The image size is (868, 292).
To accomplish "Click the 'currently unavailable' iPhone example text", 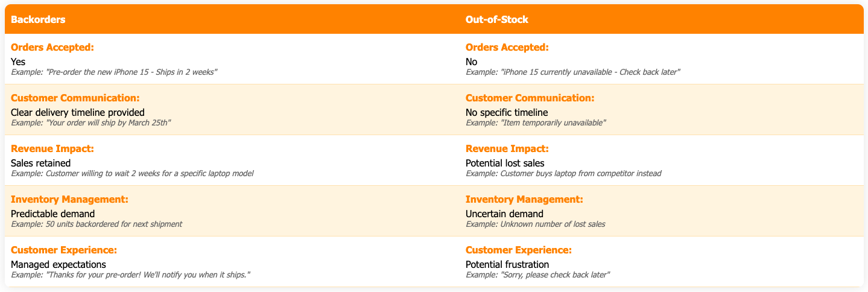I will pos(573,72).
